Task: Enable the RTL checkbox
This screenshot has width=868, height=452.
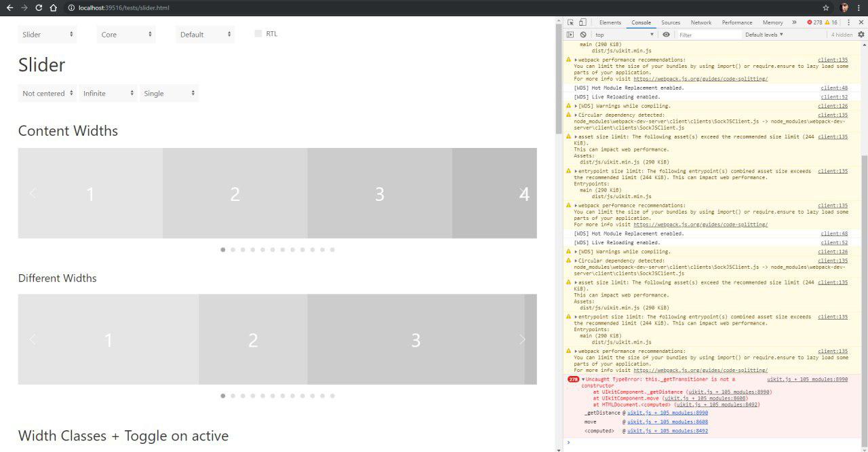Action: 258,33
